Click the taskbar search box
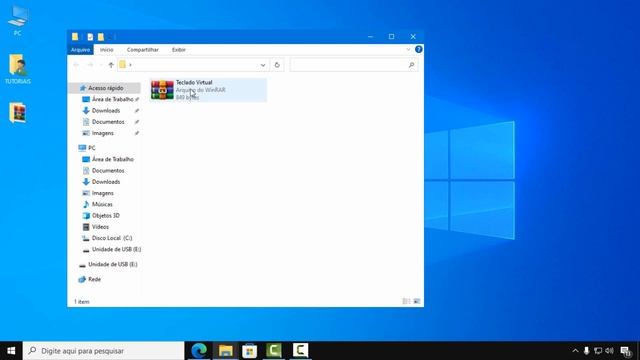This screenshot has height=360, width=640. [x=104, y=351]
